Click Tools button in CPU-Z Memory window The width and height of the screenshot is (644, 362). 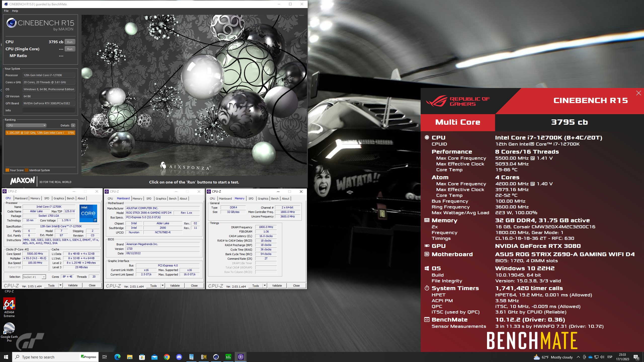pos(256,286)
